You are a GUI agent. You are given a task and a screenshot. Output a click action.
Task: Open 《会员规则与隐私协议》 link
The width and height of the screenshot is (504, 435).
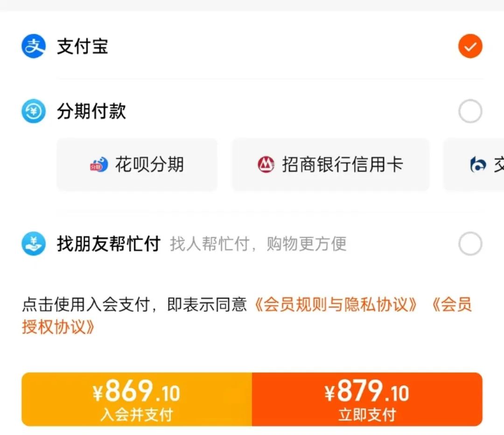click(x=336, y=305)
